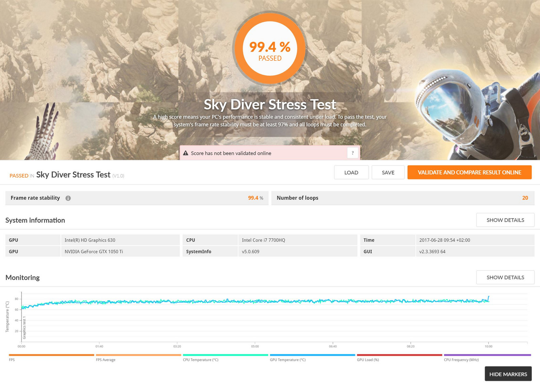Image resolution: width=540 pixels, height=392 pixels.
Task: Click the 'System information' section heading
Action: click(x=35, y=220)
